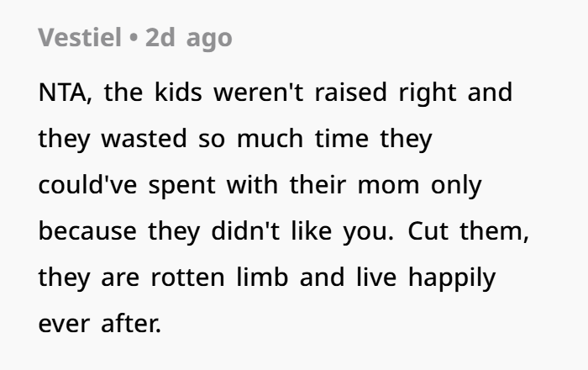Click the word "happily" in the comment

pos(459,277)
